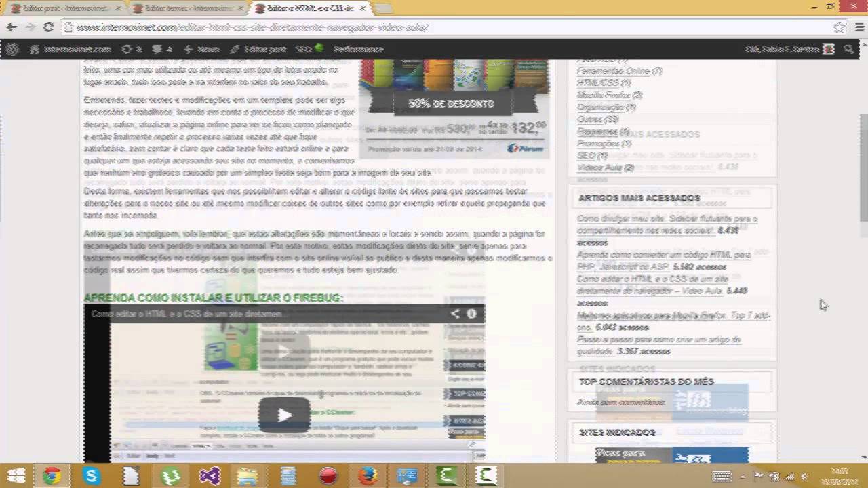Viewport: 868px width, 488px height.
Task: Open the Internovinet.com admin bar menu
Action: [71, 49]
